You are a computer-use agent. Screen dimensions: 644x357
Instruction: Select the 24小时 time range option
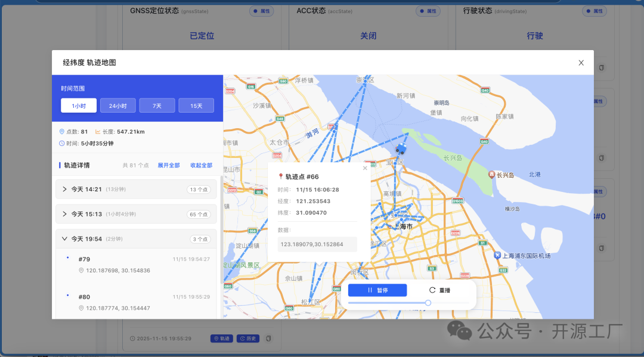117,105
